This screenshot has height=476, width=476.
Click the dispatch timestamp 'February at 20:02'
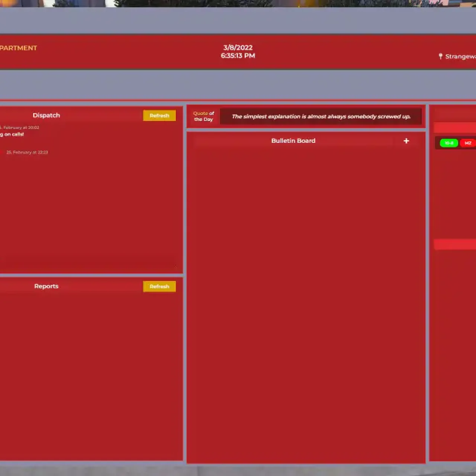21,127
